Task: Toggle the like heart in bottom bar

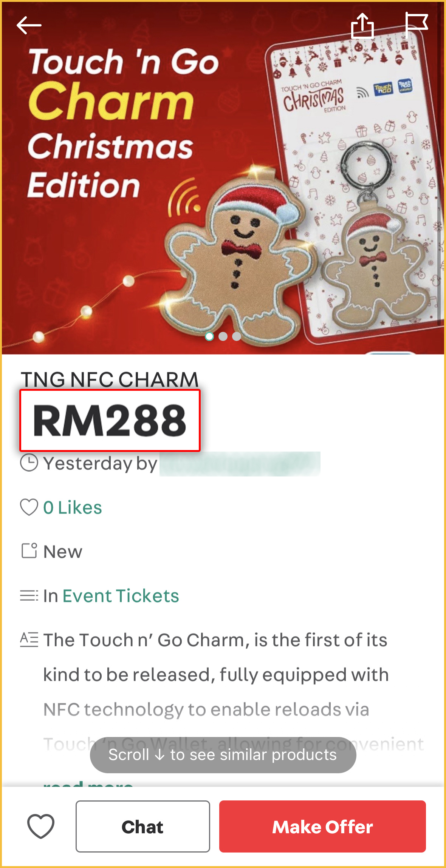Action: coord(41,826)
